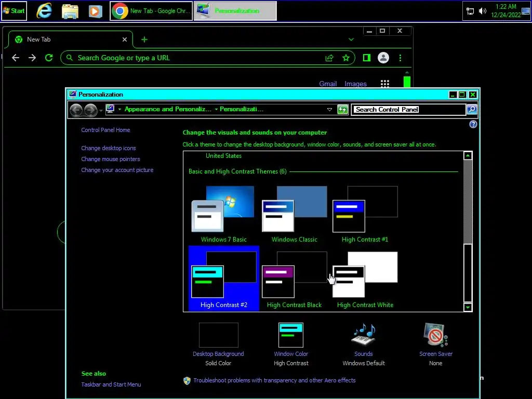
Task: Open Window Color settings
Action: pos(291,344)
